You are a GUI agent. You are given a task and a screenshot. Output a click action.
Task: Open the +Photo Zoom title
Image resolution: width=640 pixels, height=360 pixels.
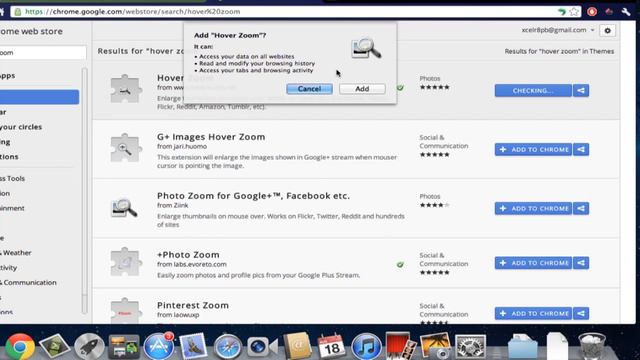188,255
